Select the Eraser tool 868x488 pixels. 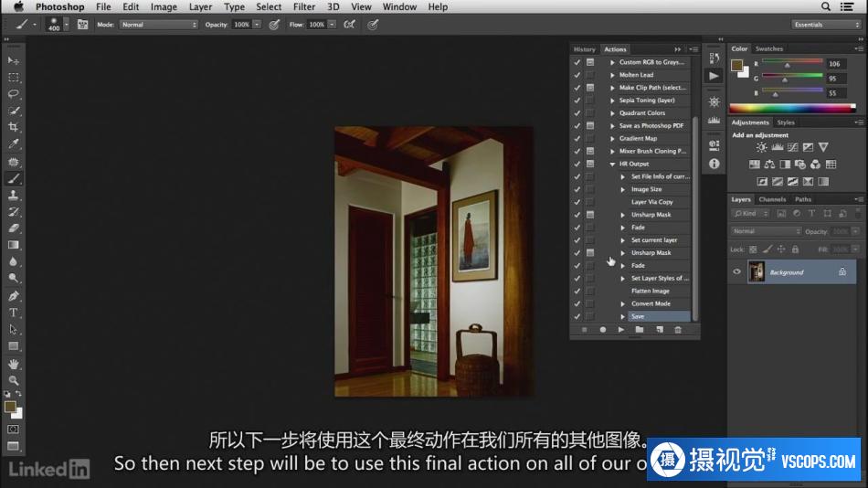point(14,228)
